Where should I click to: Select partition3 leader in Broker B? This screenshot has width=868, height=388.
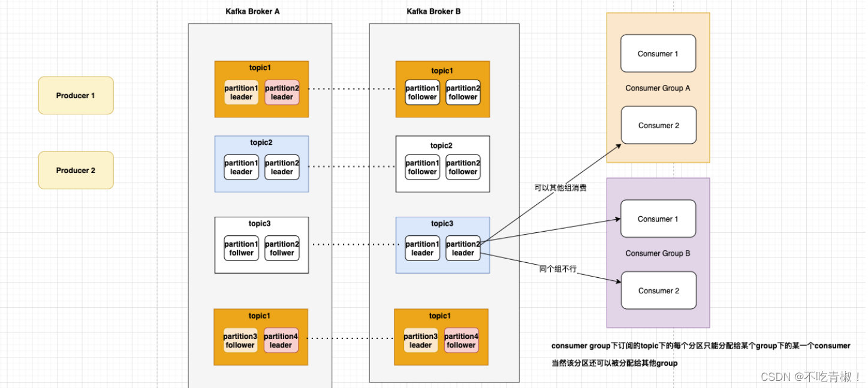click(x=421, y=340)
